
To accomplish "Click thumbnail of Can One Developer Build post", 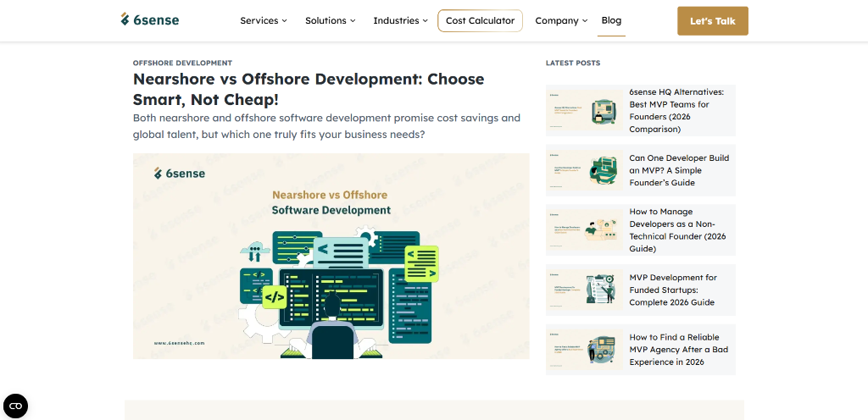I will tap(584, 170).
